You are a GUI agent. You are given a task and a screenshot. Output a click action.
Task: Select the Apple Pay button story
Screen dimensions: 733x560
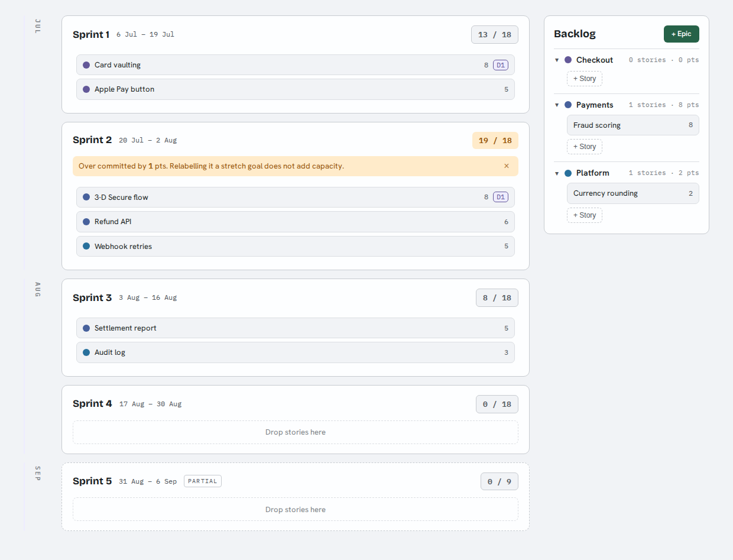[296, 89]
